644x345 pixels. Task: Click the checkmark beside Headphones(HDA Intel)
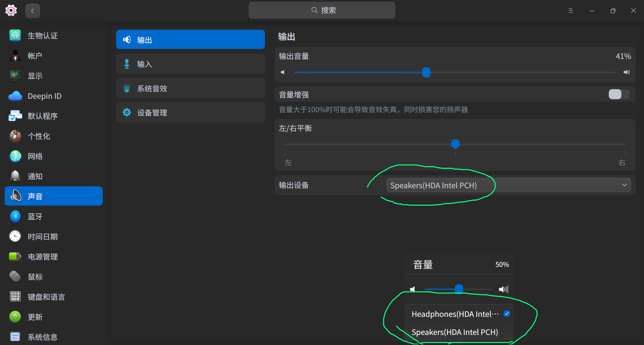[507, 314]
